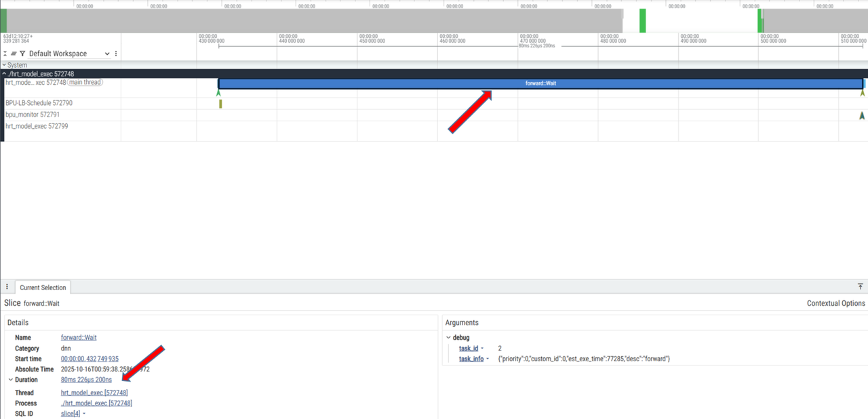
Task: Click the collapse all tracks icon
Action: coord(6,54)
